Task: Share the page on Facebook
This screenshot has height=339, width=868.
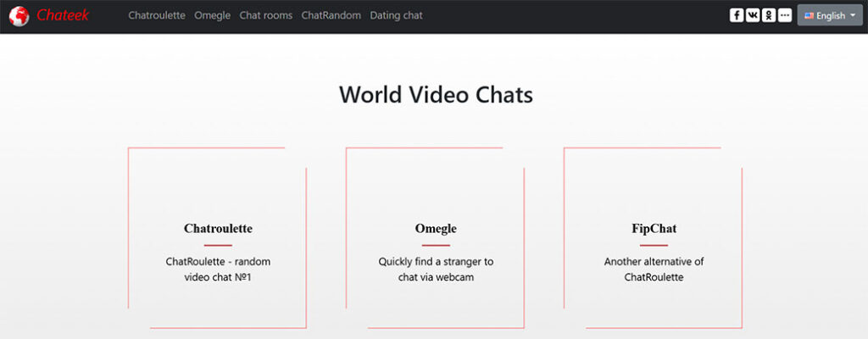Action: coord(737,15)
